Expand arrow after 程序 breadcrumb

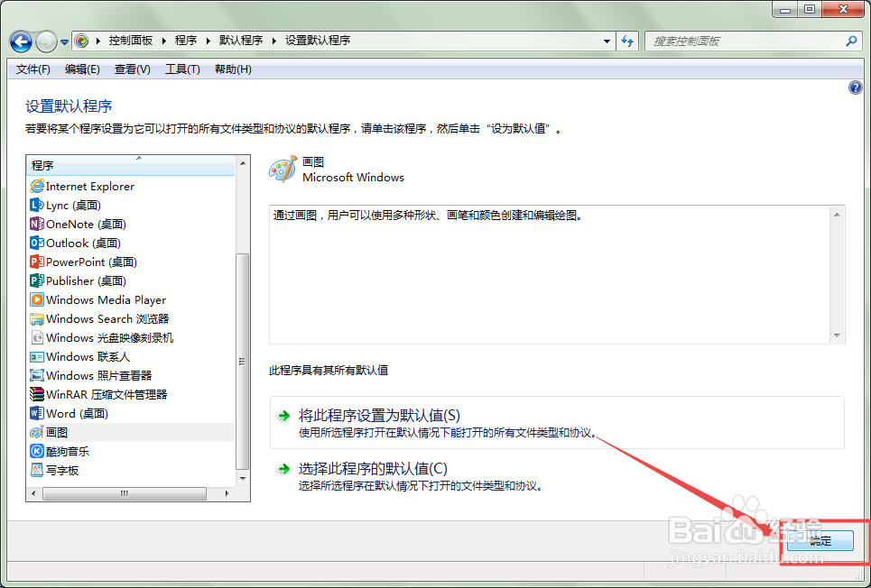pos(208,41)
